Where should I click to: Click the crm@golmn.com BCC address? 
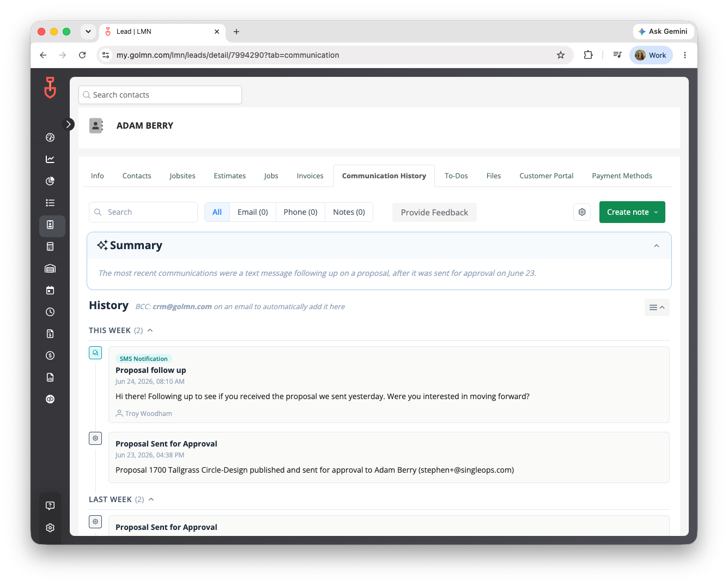pos(182,307)
